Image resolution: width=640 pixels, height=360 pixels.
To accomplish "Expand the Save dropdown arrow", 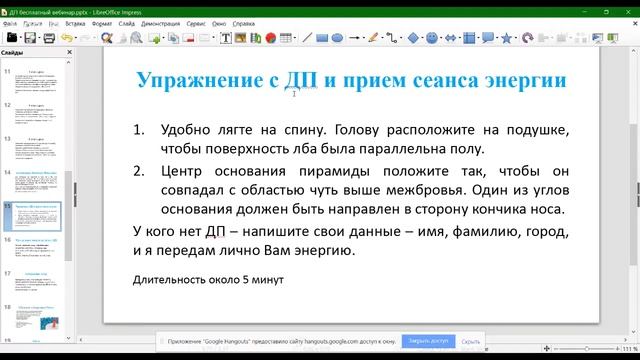I will point(39,38).
